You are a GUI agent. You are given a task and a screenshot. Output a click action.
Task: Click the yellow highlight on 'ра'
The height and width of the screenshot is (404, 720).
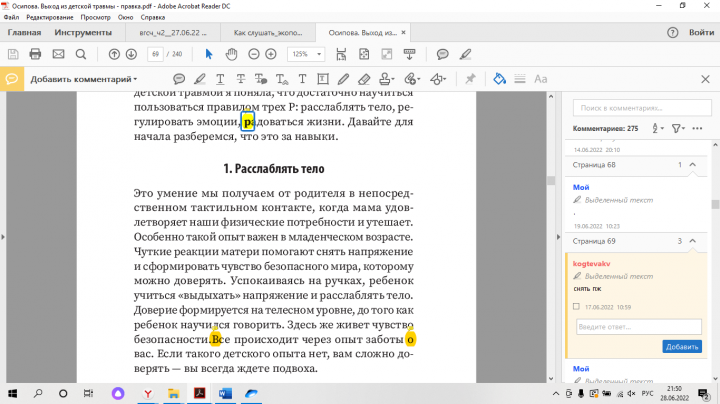[x=248, y=122]
